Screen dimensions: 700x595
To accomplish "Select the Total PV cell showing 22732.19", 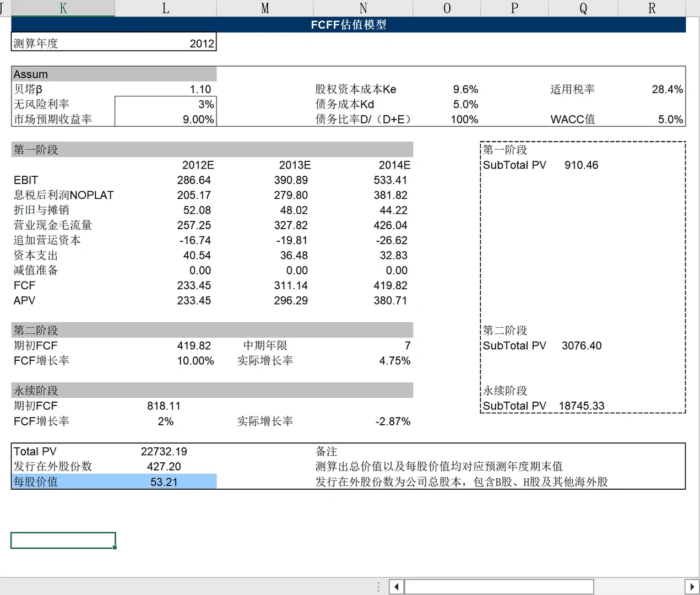I will click(164, 451).
